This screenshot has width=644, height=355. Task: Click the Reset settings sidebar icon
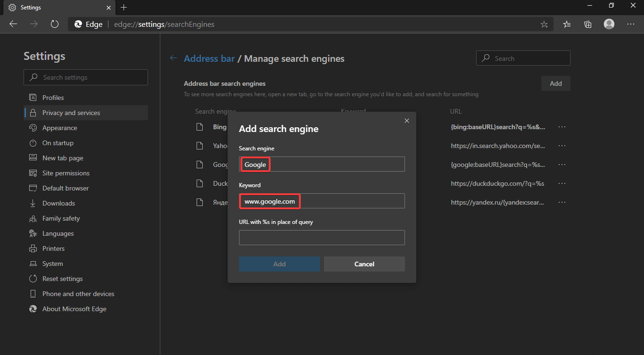point(33,279)
